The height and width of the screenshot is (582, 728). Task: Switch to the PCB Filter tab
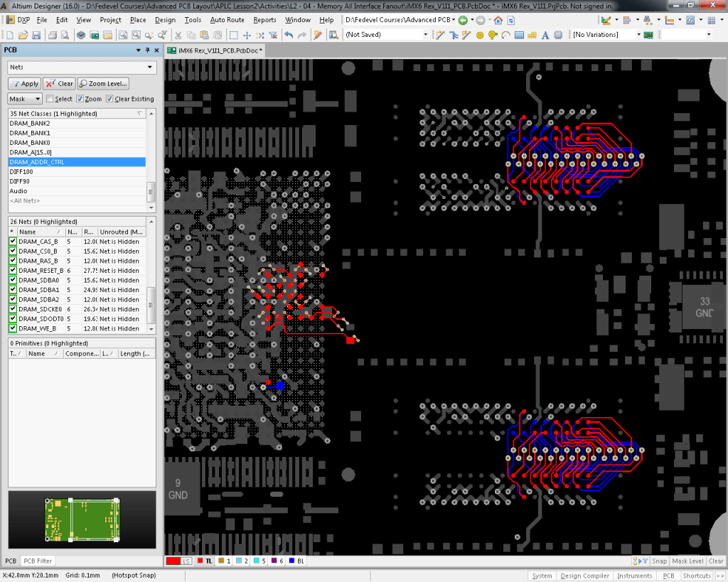tap(38, 561)
